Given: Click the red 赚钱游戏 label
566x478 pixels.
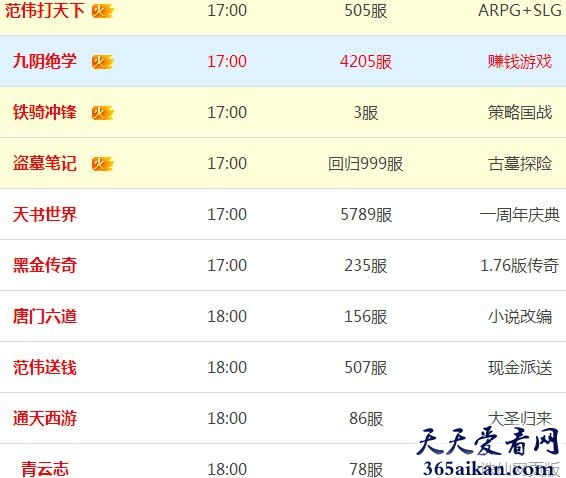Looking at the screenshot, I should tap(520, 61).
